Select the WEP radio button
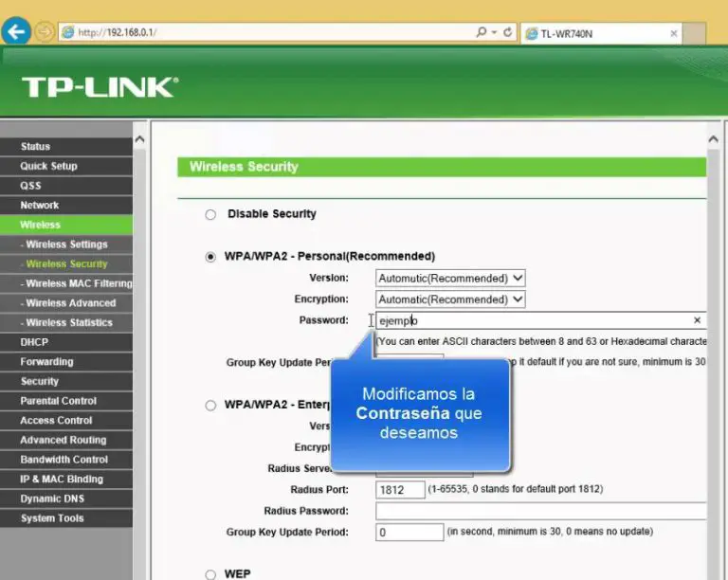Viewport: 728px width, 580px height. click(210, 574)
